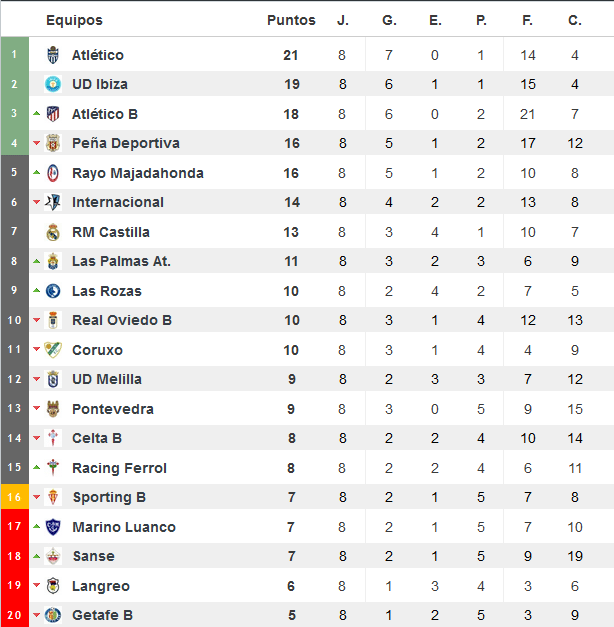This screenshot has height=627, width=614.
Task: Open the Internacional team link
Action: [118, 202]
